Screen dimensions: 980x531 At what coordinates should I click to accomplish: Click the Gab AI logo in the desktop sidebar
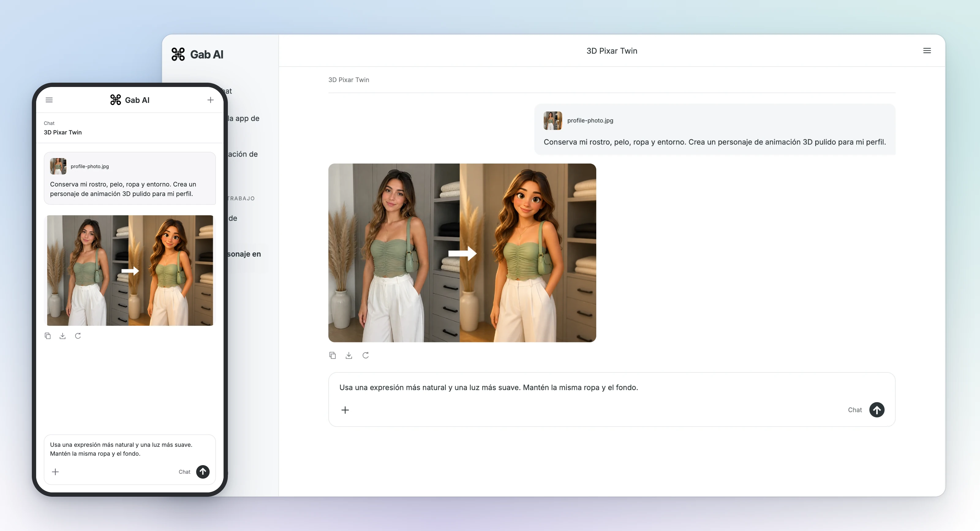[197, 55]
